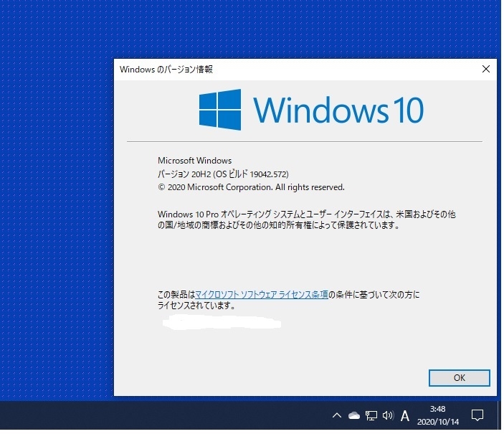504x434 pixels.
Task: Click the OK button in the dialog
Action: click(x=459, y=378)
